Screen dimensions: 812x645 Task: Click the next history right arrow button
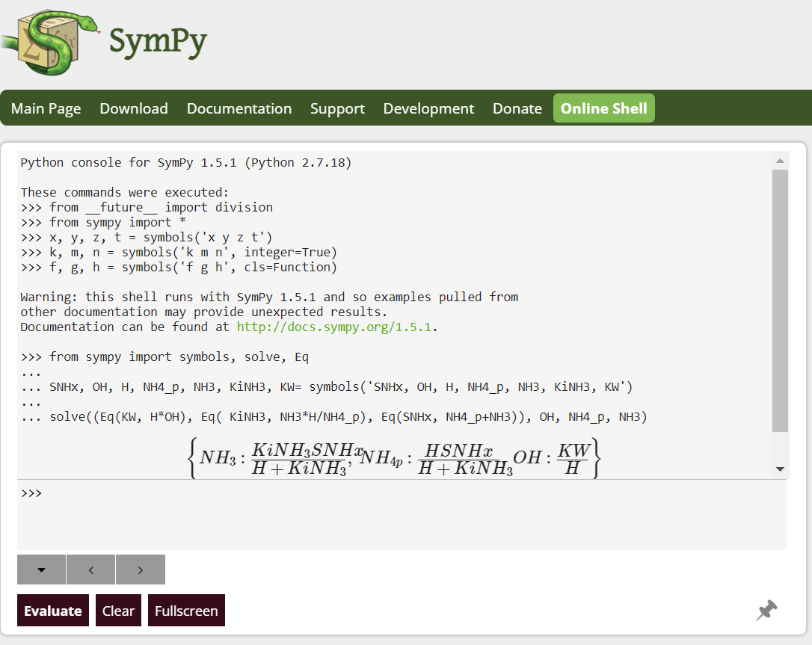click(x=141, y=570)
